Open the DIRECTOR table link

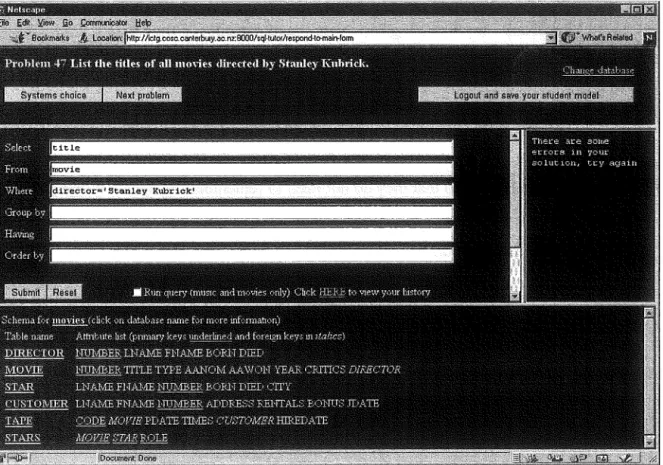34,353
